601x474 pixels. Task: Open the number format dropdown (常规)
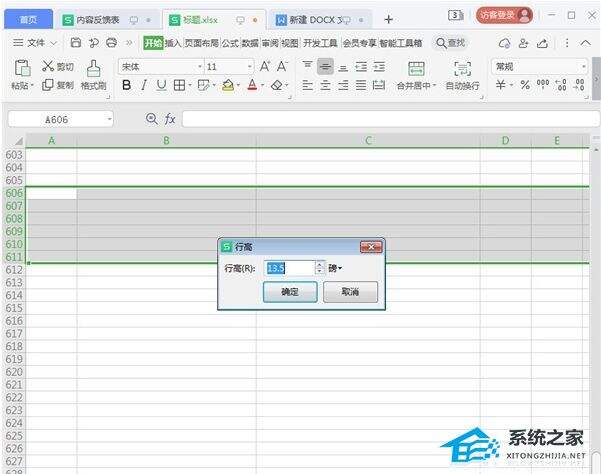click(x=583, y=67)
